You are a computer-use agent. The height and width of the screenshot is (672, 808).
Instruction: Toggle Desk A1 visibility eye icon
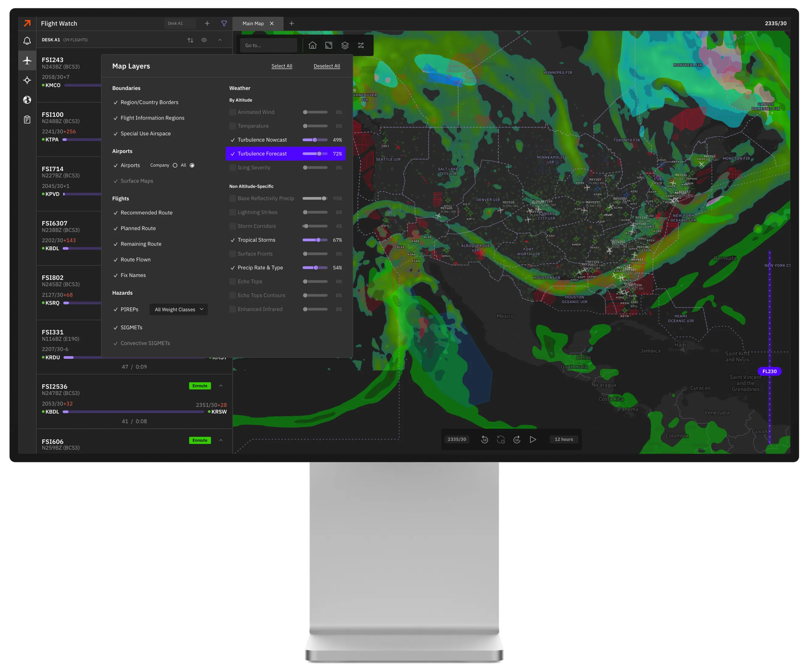(204, 40)
